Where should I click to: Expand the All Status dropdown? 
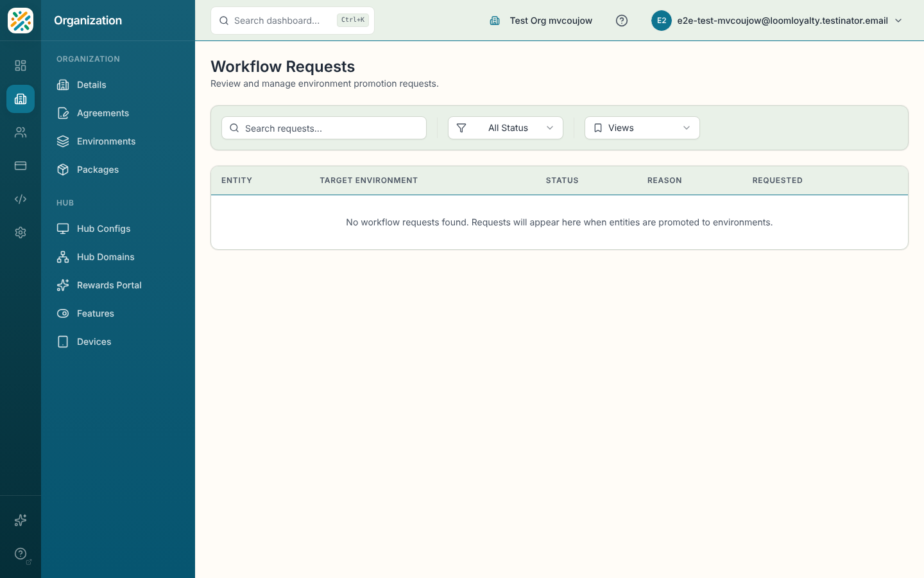coord(506,128)
